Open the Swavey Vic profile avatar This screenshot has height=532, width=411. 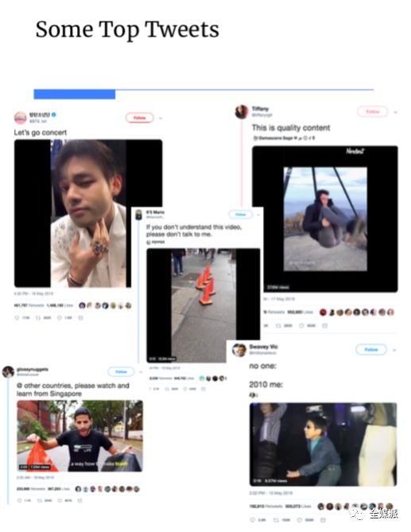pos(239,350)
